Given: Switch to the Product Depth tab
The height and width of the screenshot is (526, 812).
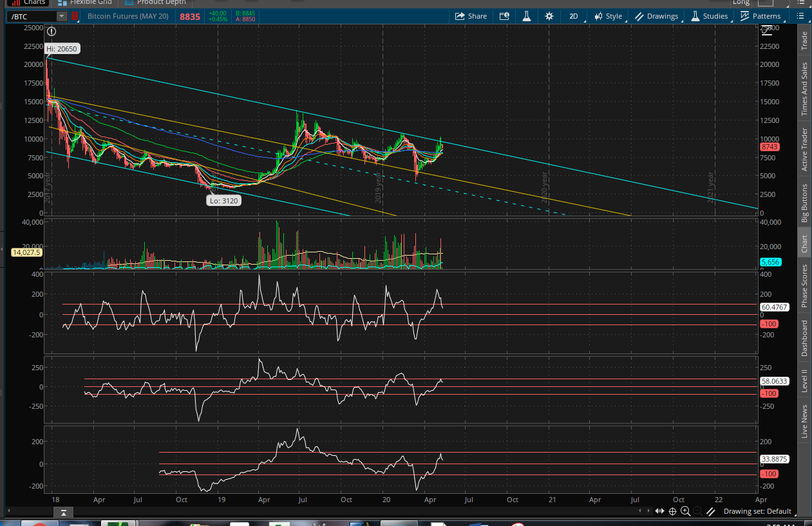Looking at the screenshot, I should 155,2.
